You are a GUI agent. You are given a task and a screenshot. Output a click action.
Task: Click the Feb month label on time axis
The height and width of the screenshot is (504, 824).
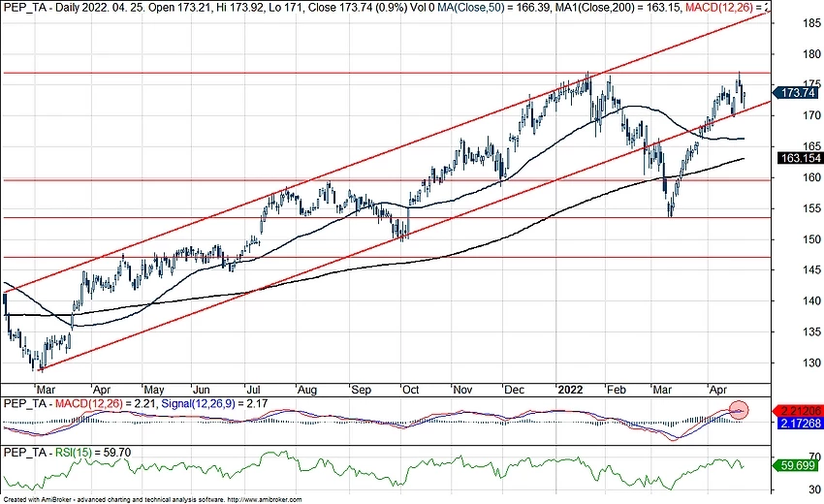pos(616,390)
